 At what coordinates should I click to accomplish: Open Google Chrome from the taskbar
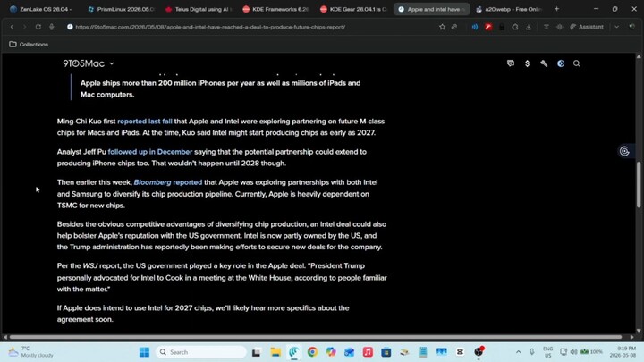pyautogui.click(x=312, y=352)
